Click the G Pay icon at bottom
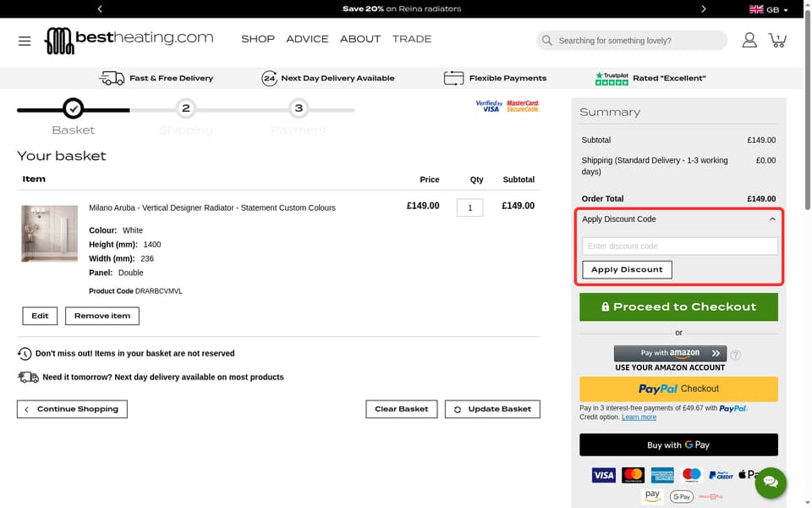The image size is (812, 508). (682, 497)
